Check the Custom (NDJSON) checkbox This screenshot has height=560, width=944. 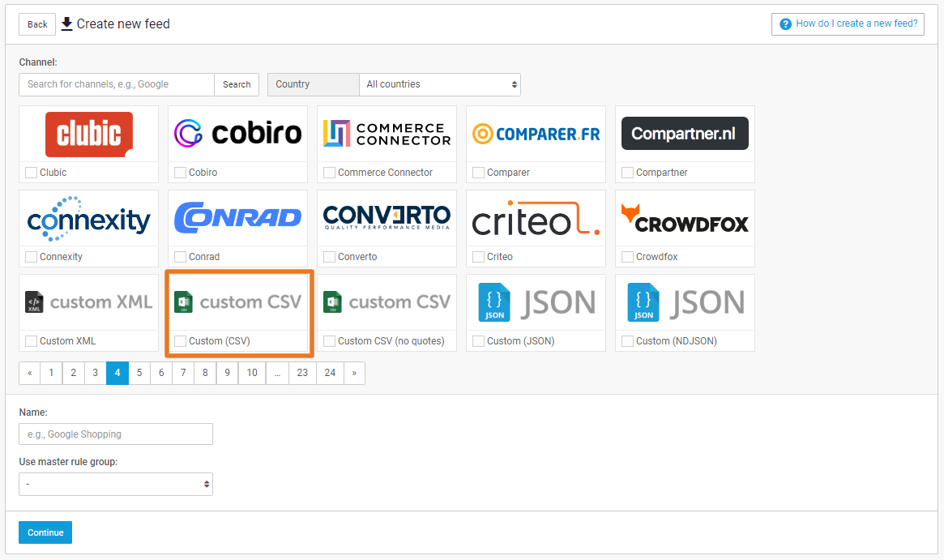(x=627, y=341)
